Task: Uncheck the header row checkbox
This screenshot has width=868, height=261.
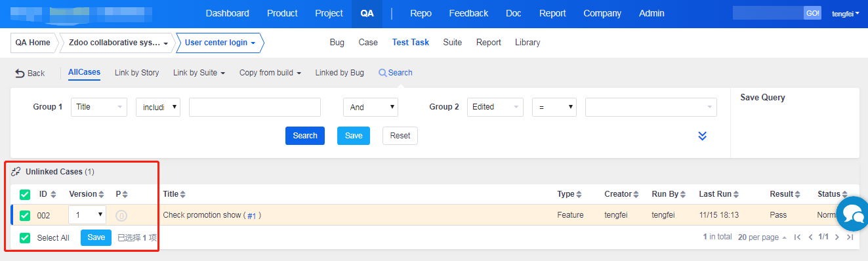Action: tap(25, 194)
